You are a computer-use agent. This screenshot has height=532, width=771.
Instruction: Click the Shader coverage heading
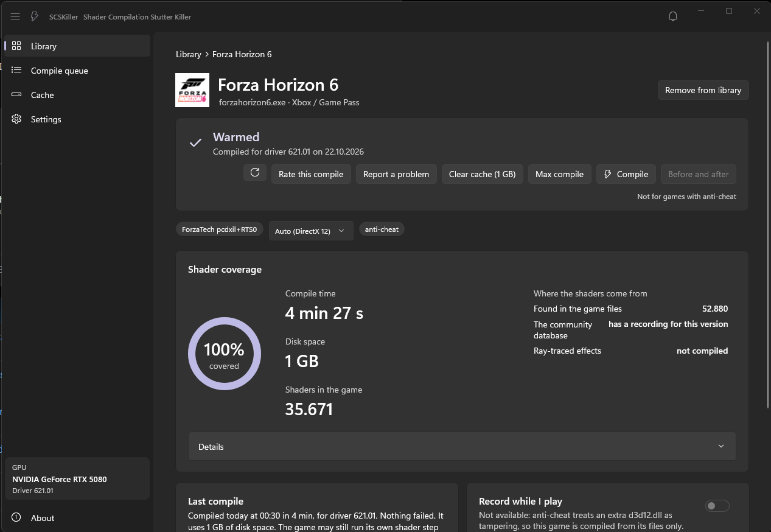tap(225, 269)
